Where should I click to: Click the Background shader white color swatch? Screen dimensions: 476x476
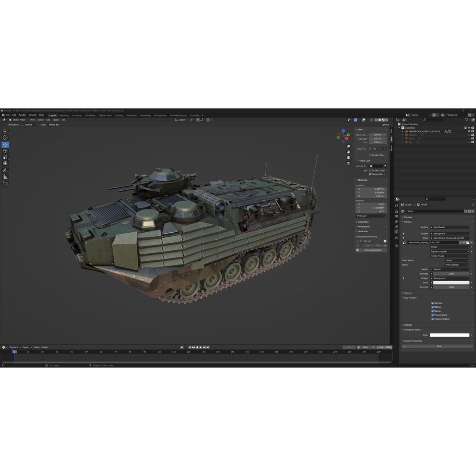point(451,283)
